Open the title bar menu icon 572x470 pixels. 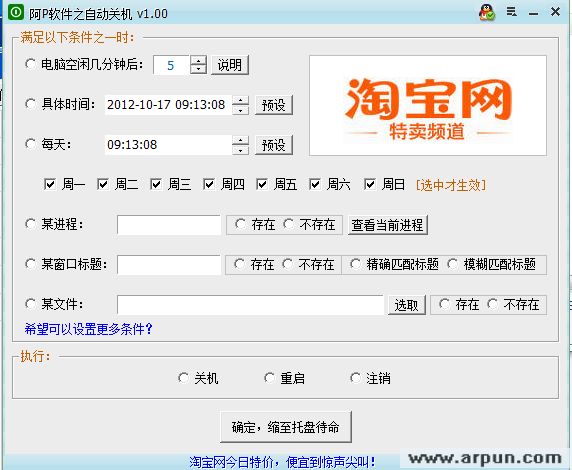click(x=511, y=12)
